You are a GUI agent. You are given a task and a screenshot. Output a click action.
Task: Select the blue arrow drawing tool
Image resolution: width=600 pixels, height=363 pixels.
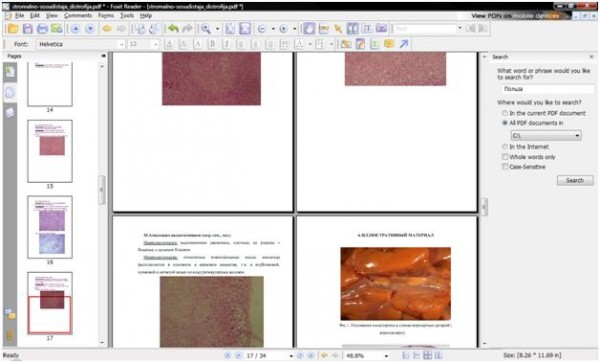coord(404,44)
